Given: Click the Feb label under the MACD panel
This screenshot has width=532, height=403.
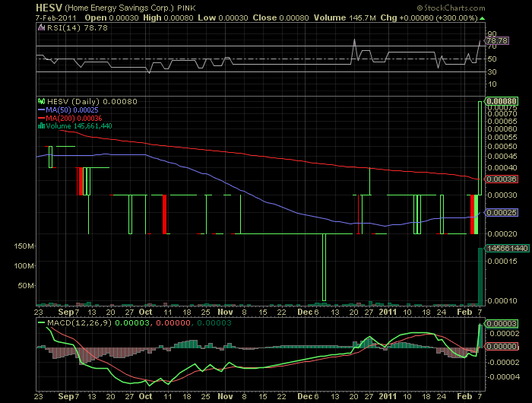Looking at the screenshot, I should [x=464, y=396].
